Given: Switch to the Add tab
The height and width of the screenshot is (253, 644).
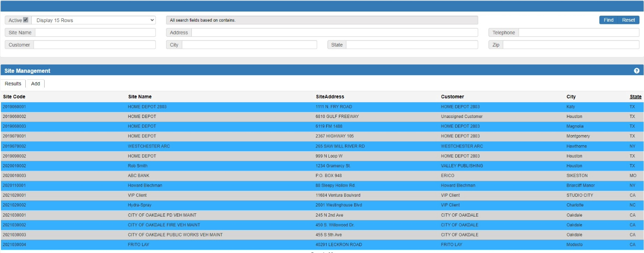Looking at the screenshot, I should (35, 84).
